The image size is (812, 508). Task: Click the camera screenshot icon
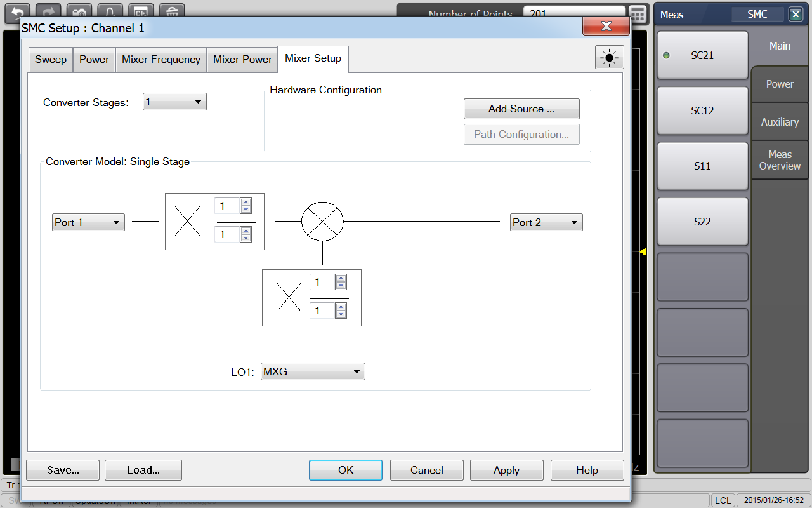click(x=79, y=11)
